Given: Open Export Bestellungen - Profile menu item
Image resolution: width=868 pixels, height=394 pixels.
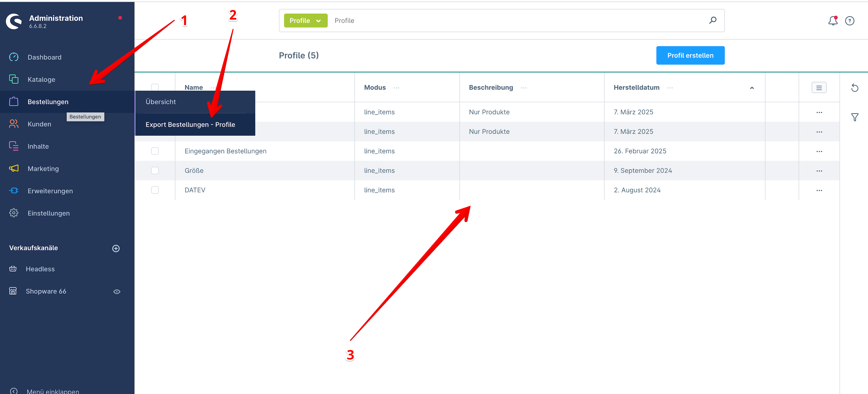Looking at the screenshot, I should point(190,124).
